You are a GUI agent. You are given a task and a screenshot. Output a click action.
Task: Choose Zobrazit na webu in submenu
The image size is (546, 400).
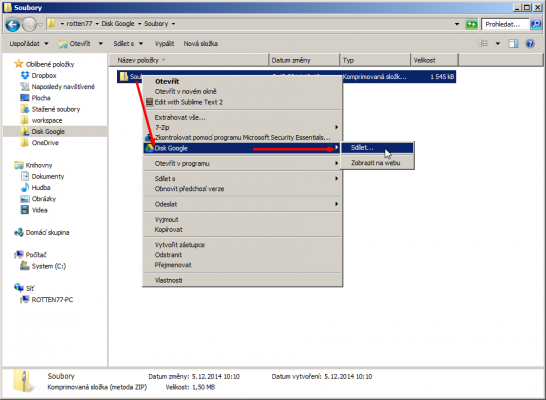point(377,163)
